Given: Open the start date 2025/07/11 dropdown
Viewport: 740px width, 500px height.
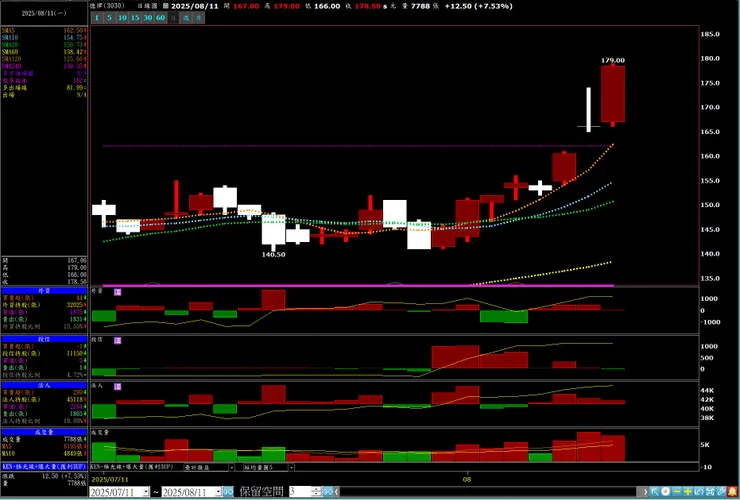Looking at the screenshot, I should [x=146, y=492].
